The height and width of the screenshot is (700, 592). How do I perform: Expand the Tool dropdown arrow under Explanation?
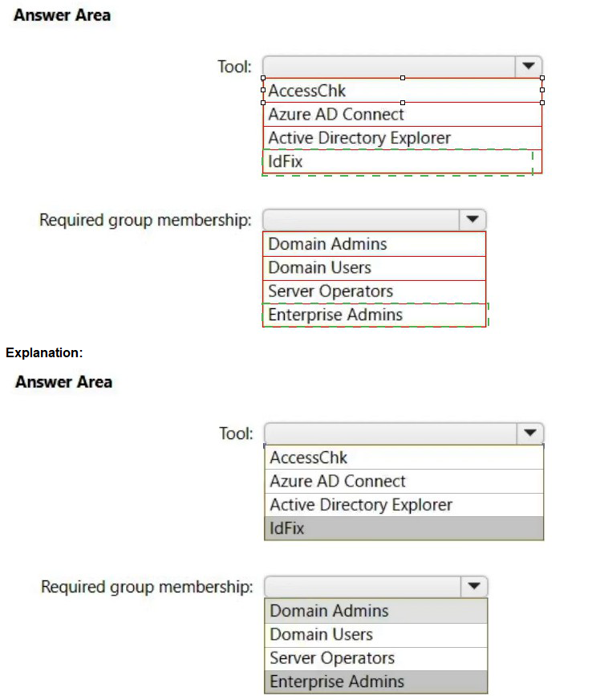coord(529,433)
